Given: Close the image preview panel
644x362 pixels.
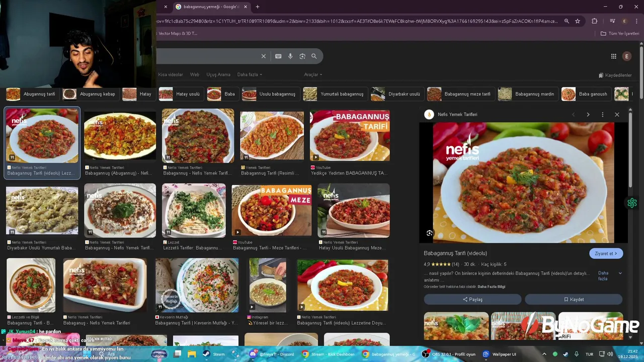Looking at the screenshot, I should [617, 115].
